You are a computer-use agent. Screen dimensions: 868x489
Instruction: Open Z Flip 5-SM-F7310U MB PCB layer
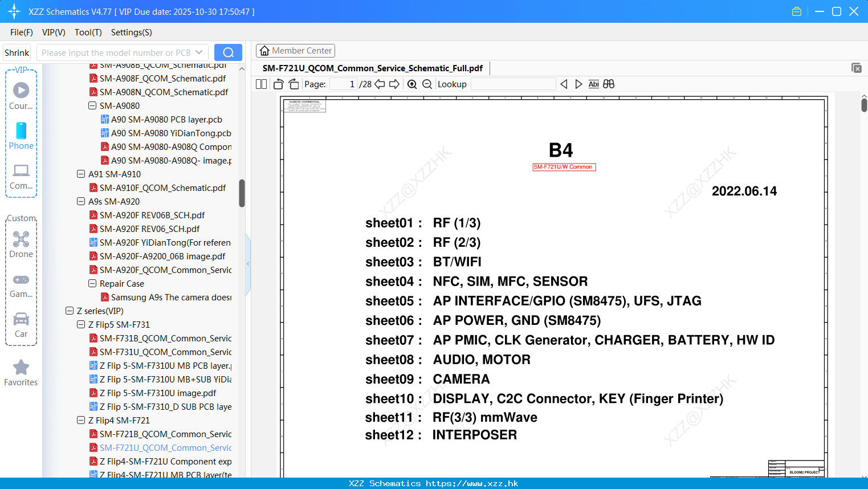point(165,365)
